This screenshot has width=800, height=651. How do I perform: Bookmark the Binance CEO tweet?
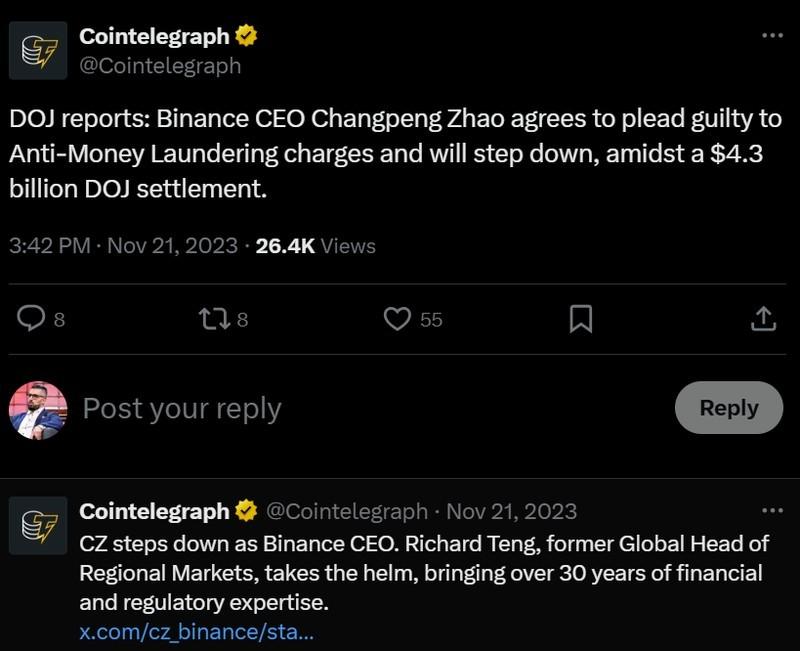pyautogui.click(x=581, y=316)
